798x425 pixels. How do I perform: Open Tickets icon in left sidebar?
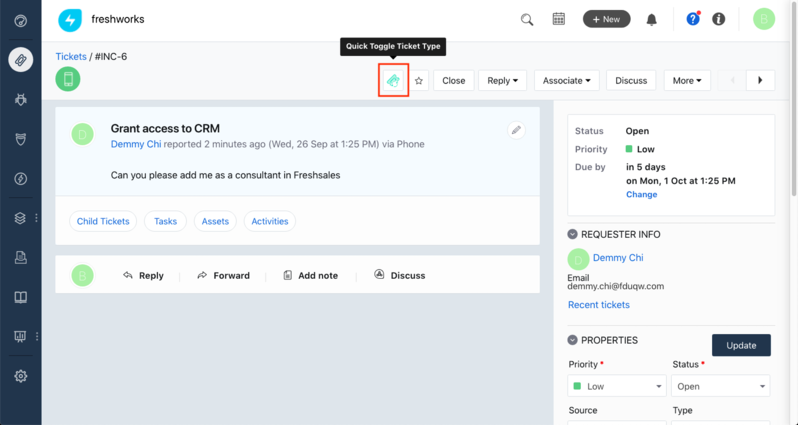20,59
